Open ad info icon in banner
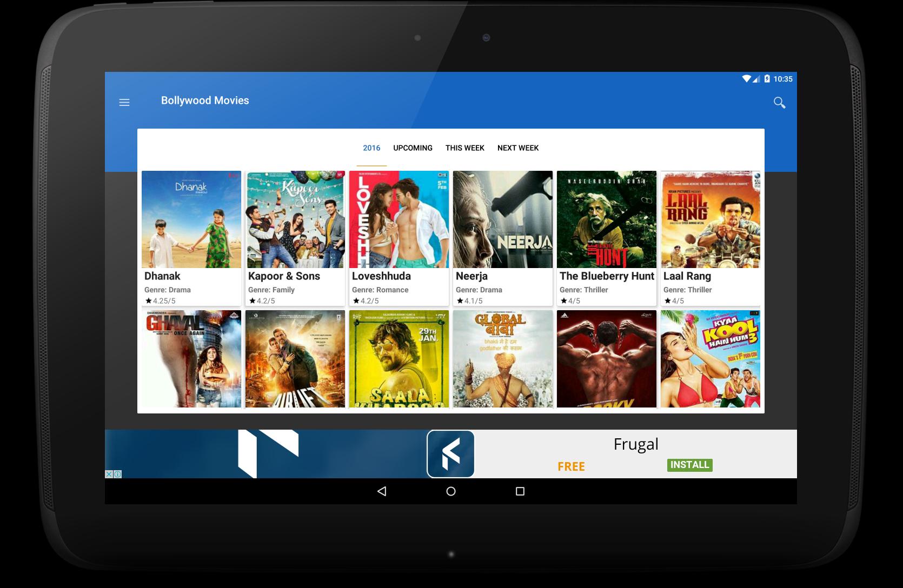This screenshot has width=903, height=588. coord(117,474)
